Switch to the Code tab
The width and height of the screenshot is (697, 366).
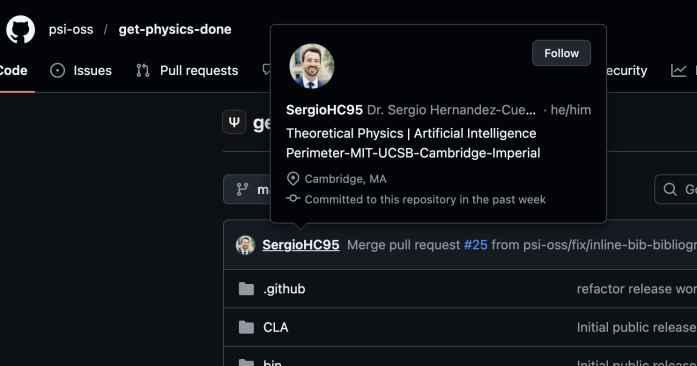pyautogui.click(x=13, y=70)
